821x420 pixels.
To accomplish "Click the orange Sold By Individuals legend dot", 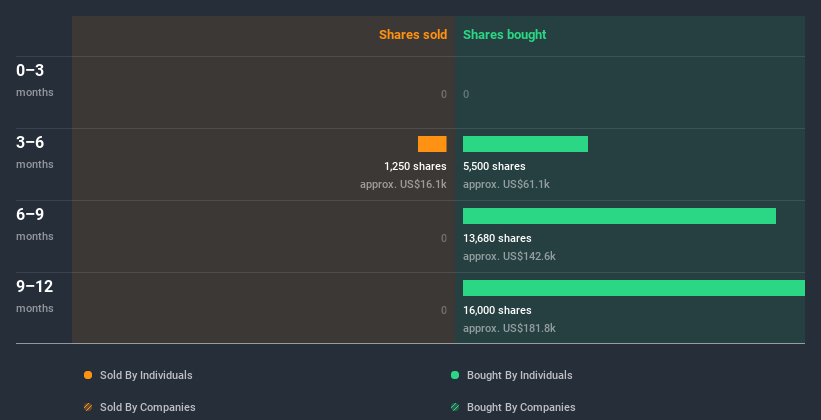I will pos(88,375).
